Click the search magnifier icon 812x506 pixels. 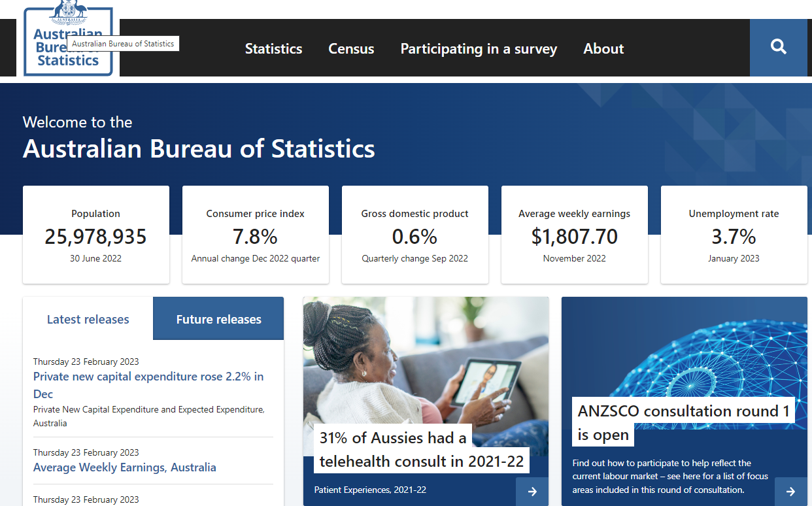778,48
